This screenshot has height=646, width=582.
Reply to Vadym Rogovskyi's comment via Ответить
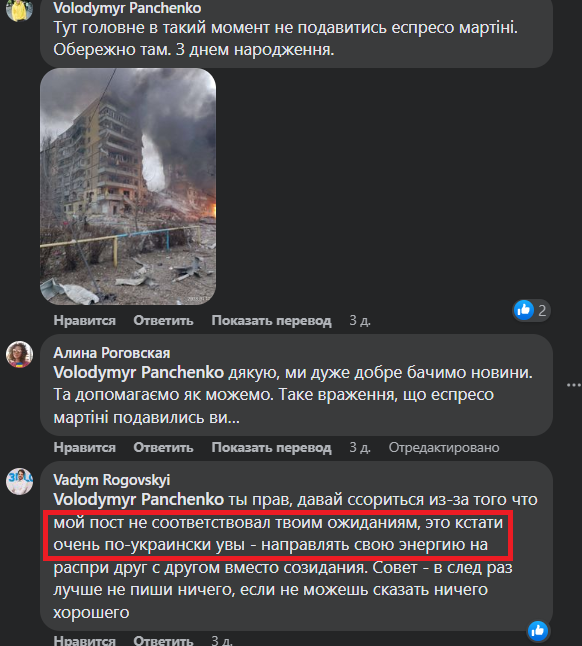(x=163, y=640)
